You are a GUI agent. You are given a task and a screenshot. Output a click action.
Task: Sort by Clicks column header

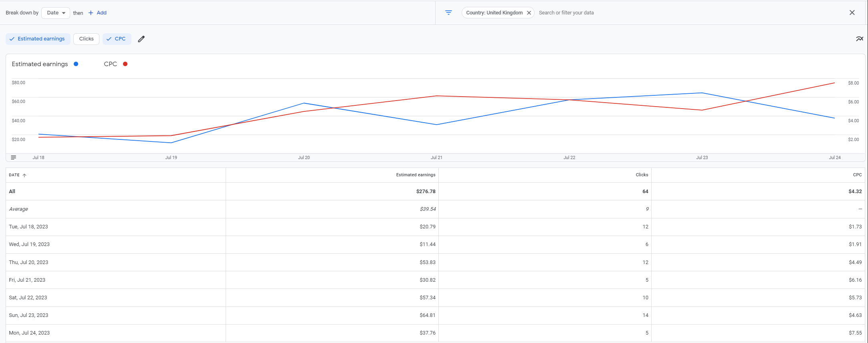point(642,175)
